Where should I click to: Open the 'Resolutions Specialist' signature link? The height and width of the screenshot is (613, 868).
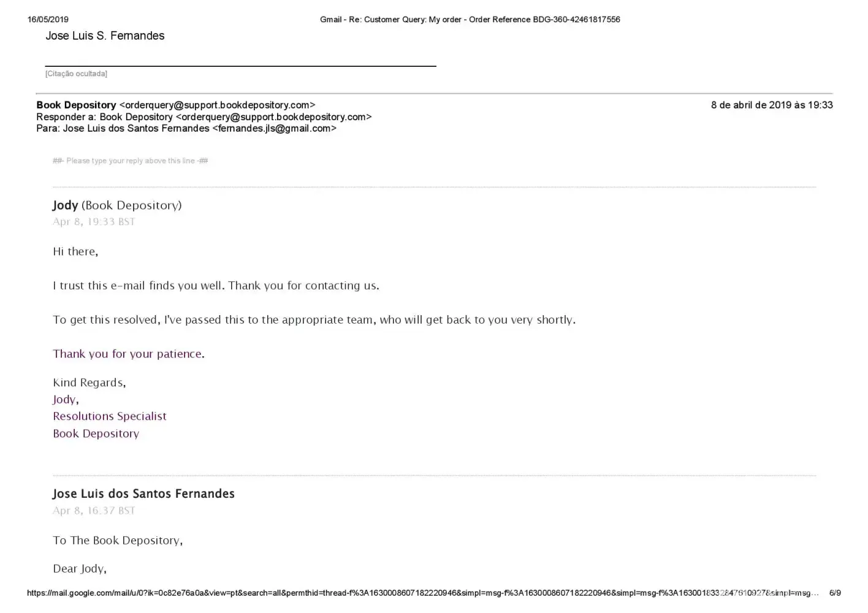click(x=110, y=416)
